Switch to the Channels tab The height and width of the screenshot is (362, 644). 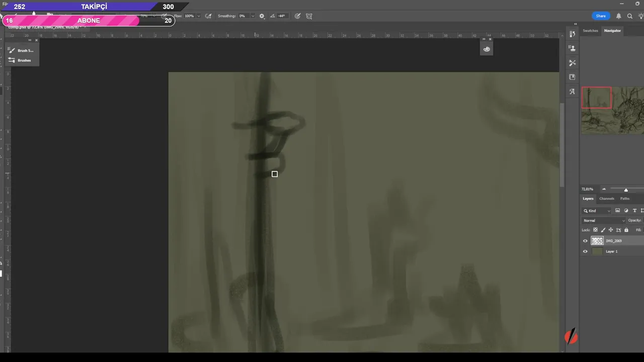point(607,199)
